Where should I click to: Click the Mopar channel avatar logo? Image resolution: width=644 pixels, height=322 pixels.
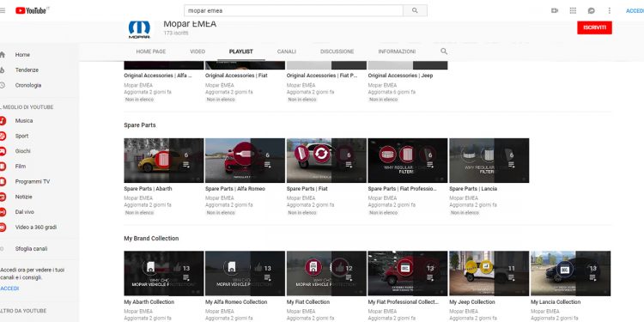click(139, 29)
